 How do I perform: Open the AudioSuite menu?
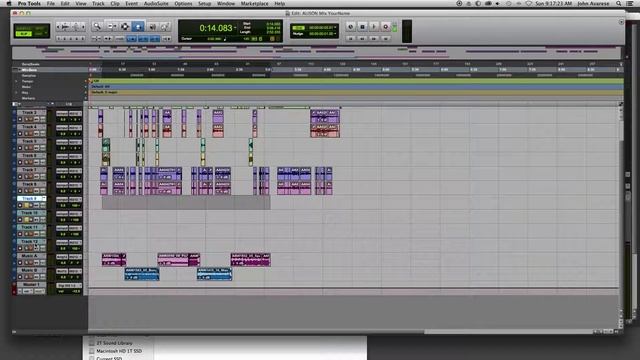click(x=156, y=4)
